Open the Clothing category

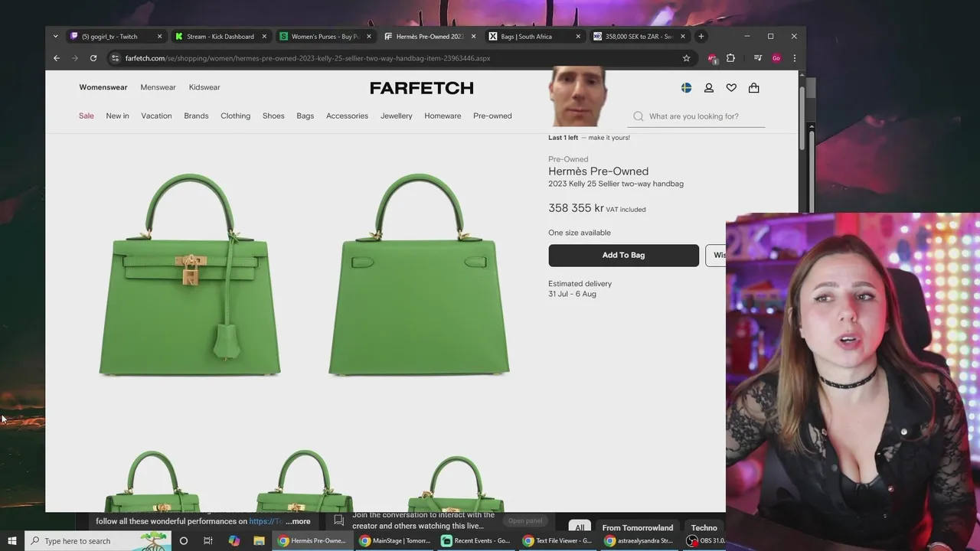click(235, 116)
